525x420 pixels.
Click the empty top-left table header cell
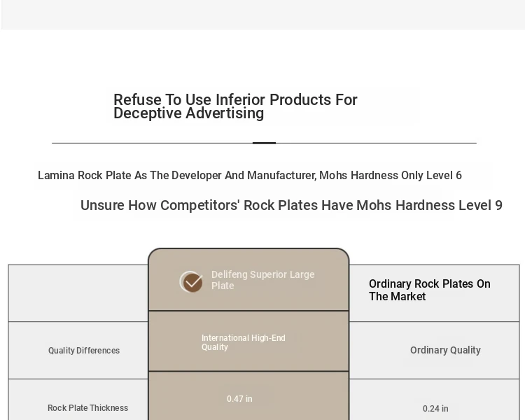78,293
